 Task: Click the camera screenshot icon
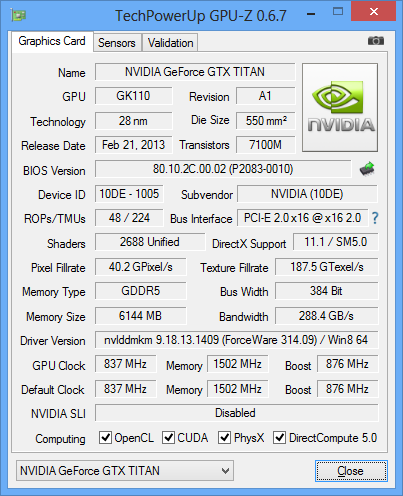pyautogui.click(x=376, y=41)
